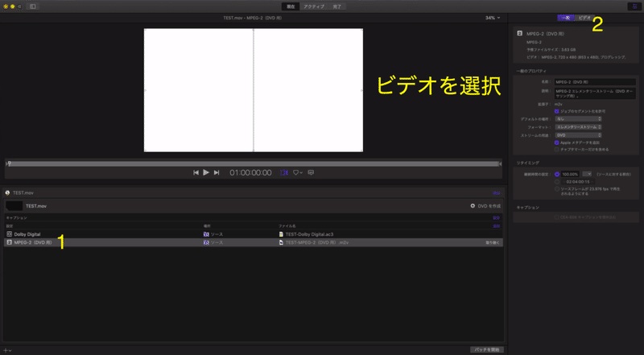Select the 100.00% duration radio button

tap(557, 174)
